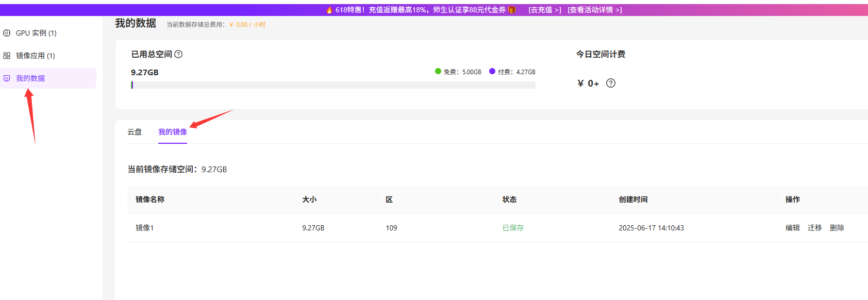Screen dimensions: 868x300
Task: Open GPU 实例 (1) in sidebar
Action: click(x=48, y=33)
